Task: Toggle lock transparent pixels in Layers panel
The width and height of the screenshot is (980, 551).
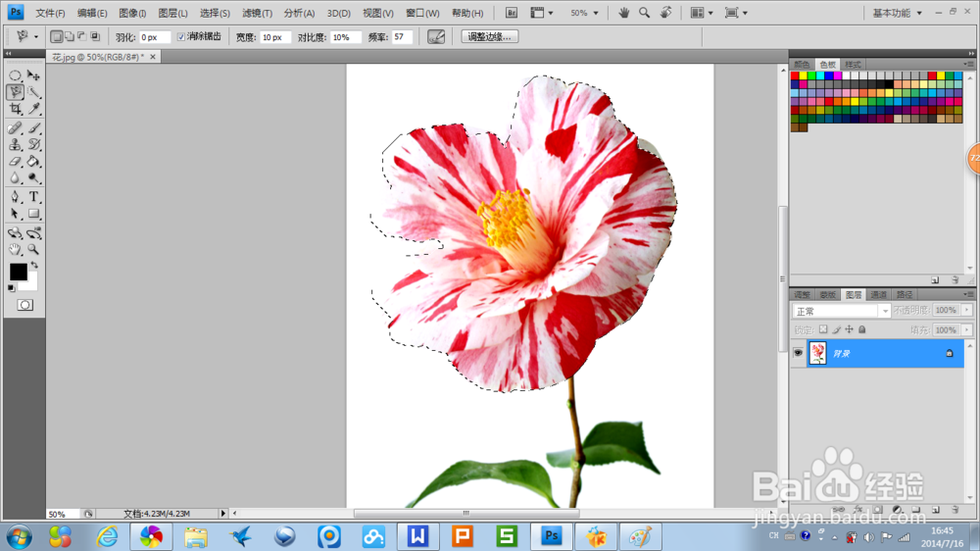Action: [x=823, y=329]
